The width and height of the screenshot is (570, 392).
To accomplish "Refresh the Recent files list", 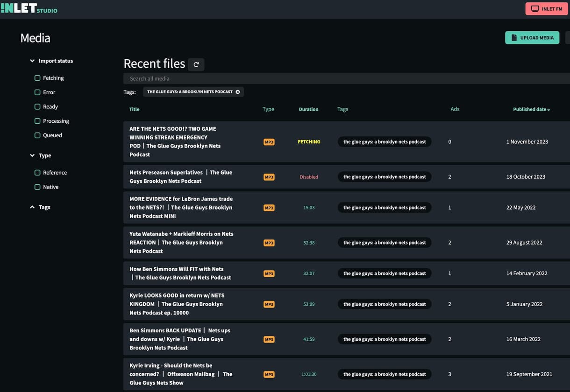I will coord(196,64).
